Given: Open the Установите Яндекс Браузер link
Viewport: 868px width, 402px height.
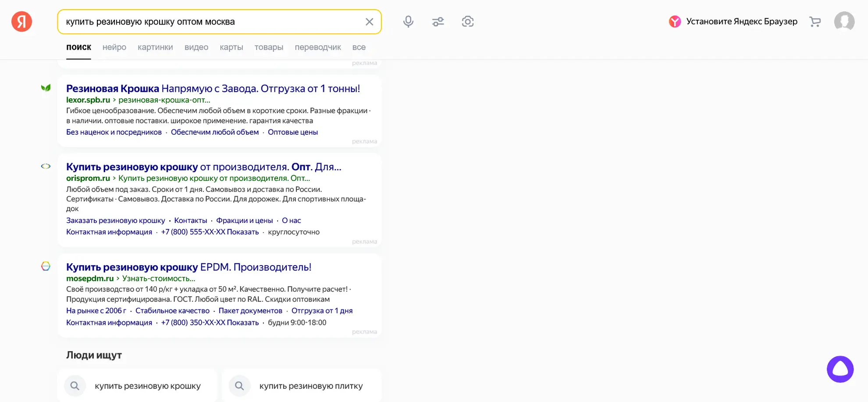Looking at the screenshot, I should 741,22.
